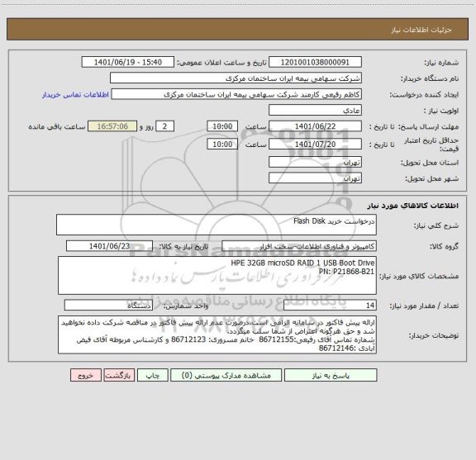The width and height of the screenshot is (476, 460).
Task: Click the price validity time field, 10:00 beside 1401/07/20
Action: (222, 145)
